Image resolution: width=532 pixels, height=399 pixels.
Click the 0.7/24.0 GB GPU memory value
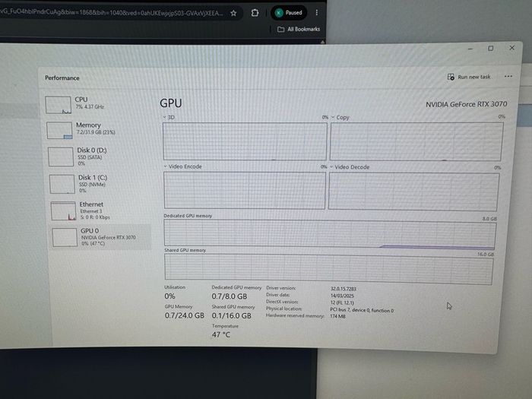point(184,315)
